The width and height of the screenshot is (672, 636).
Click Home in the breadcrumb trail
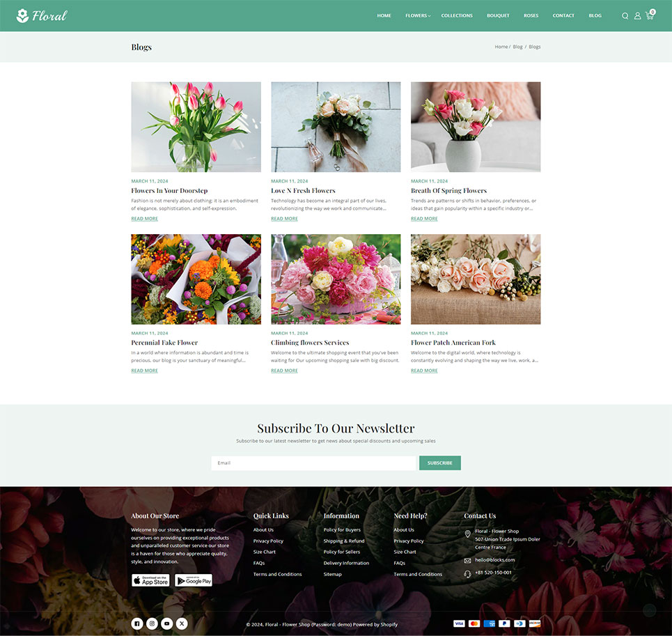pyautogui.click(x=501, y=47)
